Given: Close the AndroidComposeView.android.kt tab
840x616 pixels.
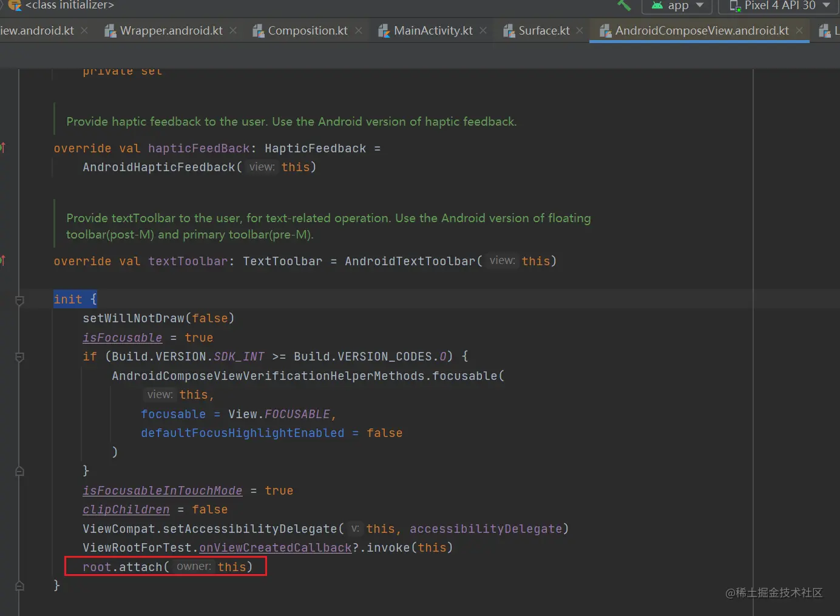Looking at the screenshot, I should point(799,30).
